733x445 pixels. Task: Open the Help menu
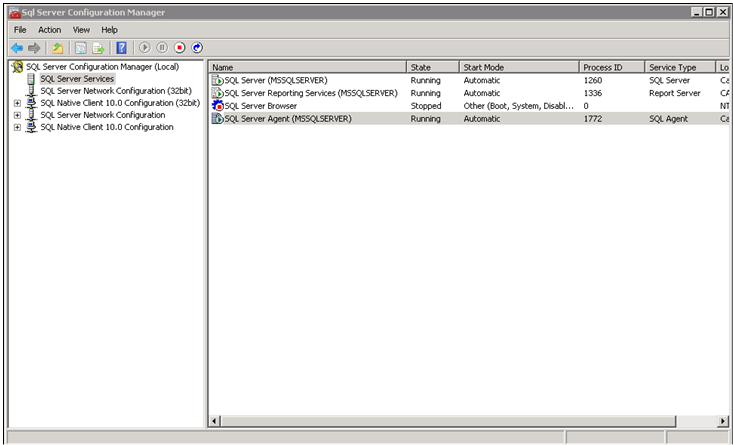(x=109, y=30)
